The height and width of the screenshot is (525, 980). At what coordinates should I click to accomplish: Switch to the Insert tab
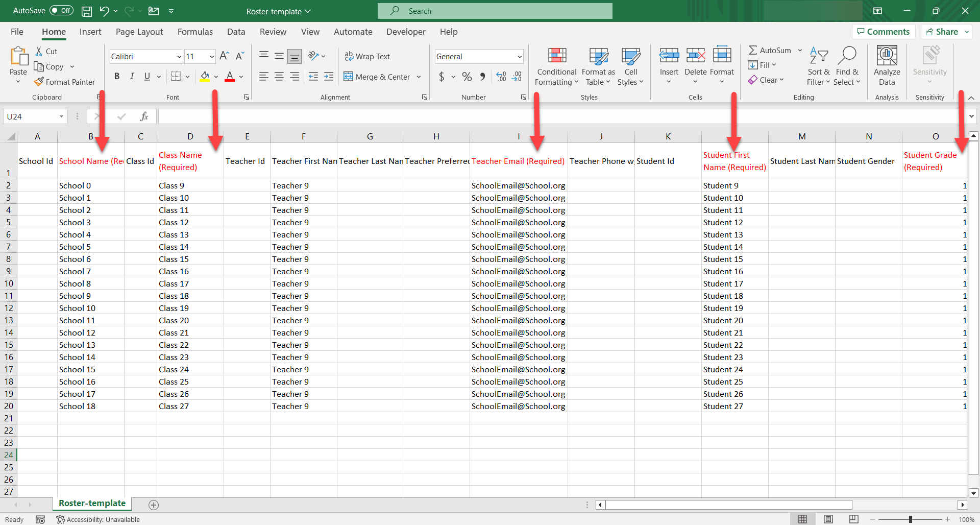(x=90, y=32)
